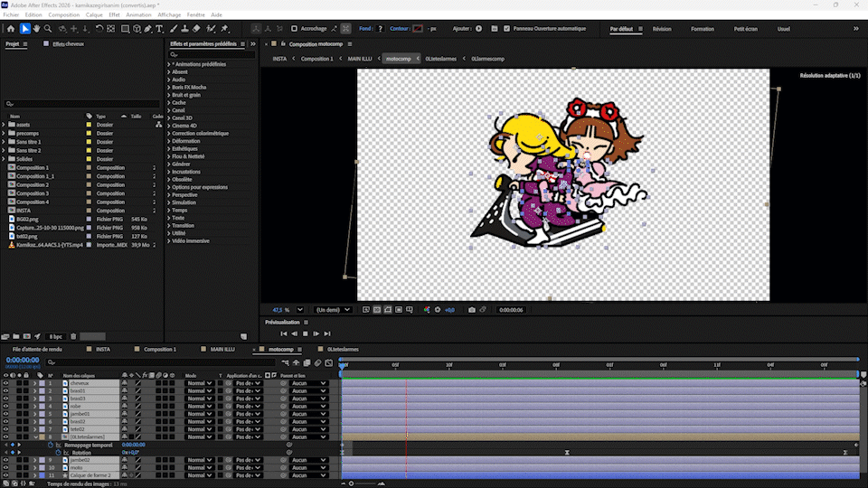This screenshot has height=488, width=868.
Task: Switch to Formation workspace
Action: (702, 29)
